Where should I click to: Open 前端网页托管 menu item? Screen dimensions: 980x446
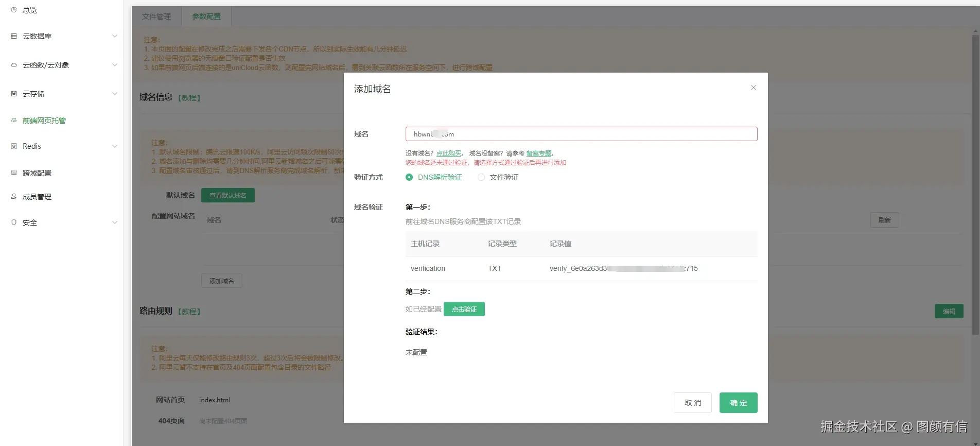coord(44,121)
